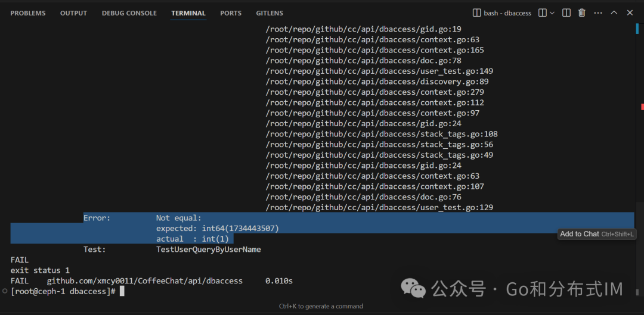
Task: Open the Ports tab
Action: [231, 13]
